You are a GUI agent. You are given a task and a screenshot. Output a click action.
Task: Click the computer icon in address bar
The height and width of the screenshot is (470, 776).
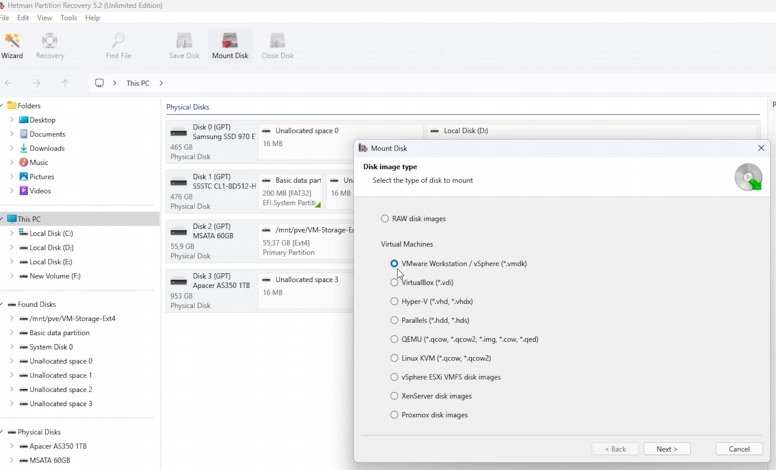pyautogui.click(x=99, y=83)
